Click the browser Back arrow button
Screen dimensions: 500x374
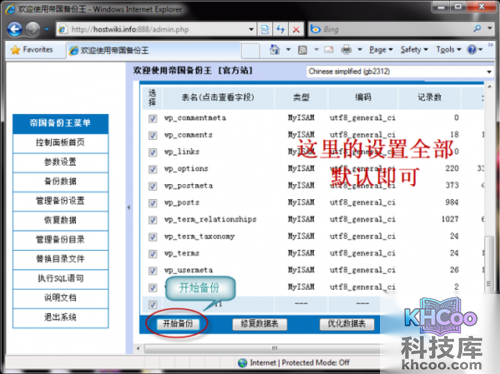(15, 29)
